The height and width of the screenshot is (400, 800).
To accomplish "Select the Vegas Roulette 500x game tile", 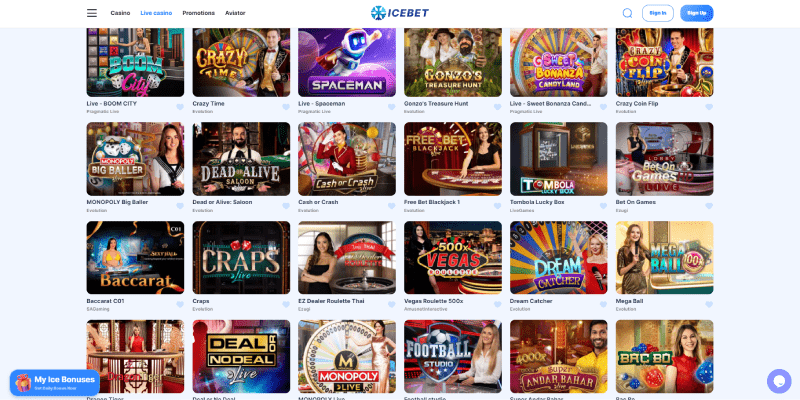I will click(x=453, y=258).
